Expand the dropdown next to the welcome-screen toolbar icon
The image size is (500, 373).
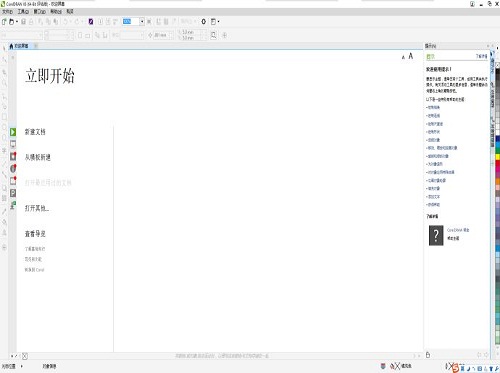[218, 22]
